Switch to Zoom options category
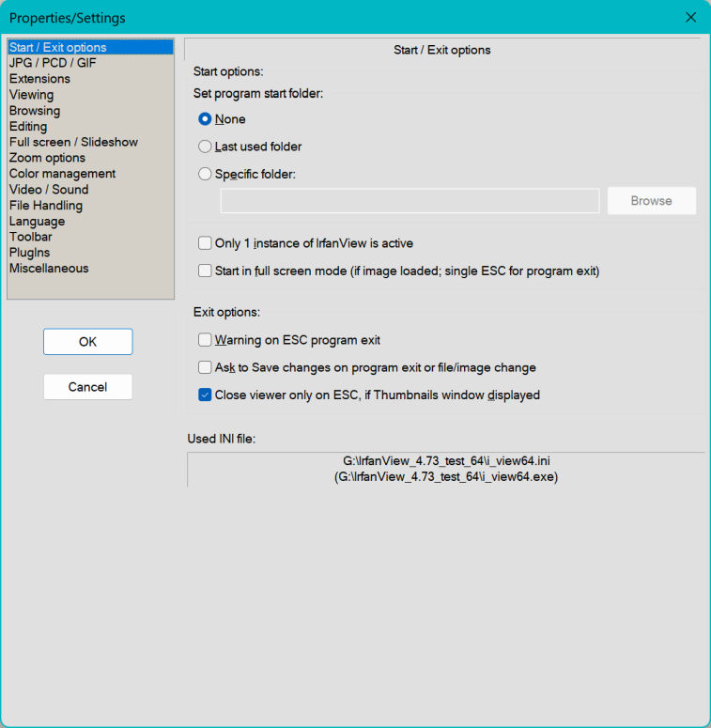 (47, 158)
